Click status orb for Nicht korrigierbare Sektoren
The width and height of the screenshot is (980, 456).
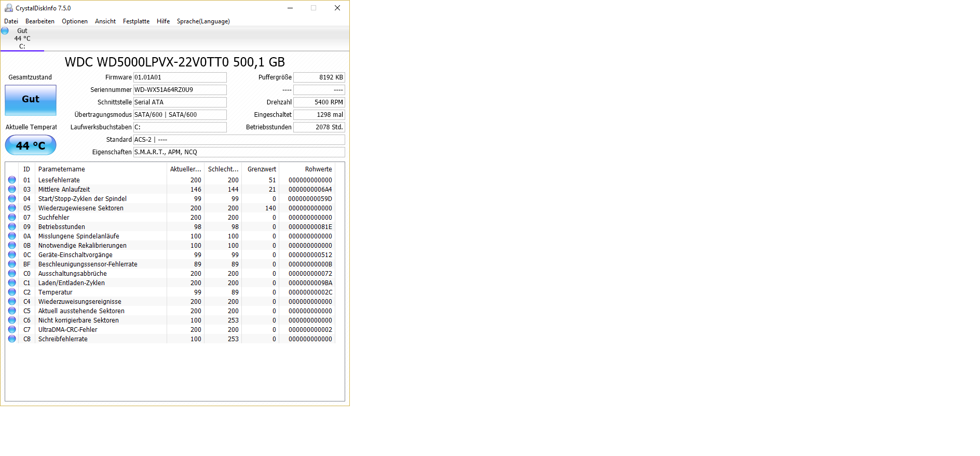pyautogui.click(x=12, y=320)
